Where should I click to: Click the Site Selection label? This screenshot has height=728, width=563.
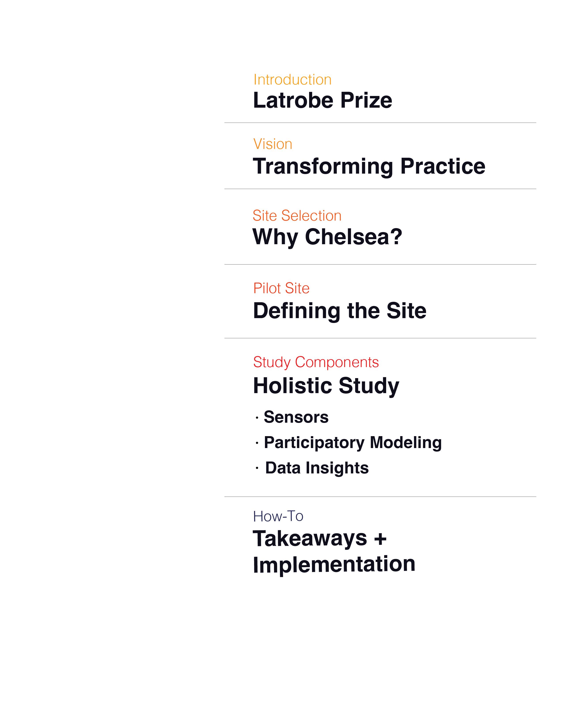tap(297, 216)
